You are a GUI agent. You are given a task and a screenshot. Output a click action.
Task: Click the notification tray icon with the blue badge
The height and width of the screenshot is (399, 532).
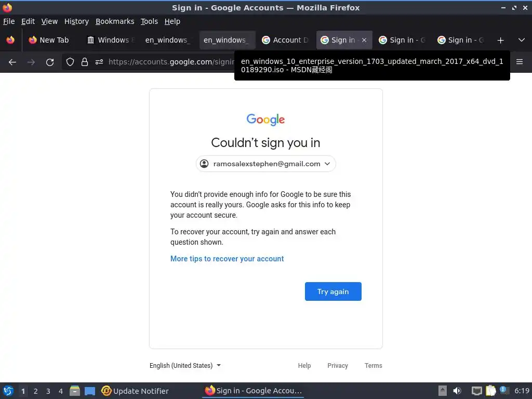(504, 391)
